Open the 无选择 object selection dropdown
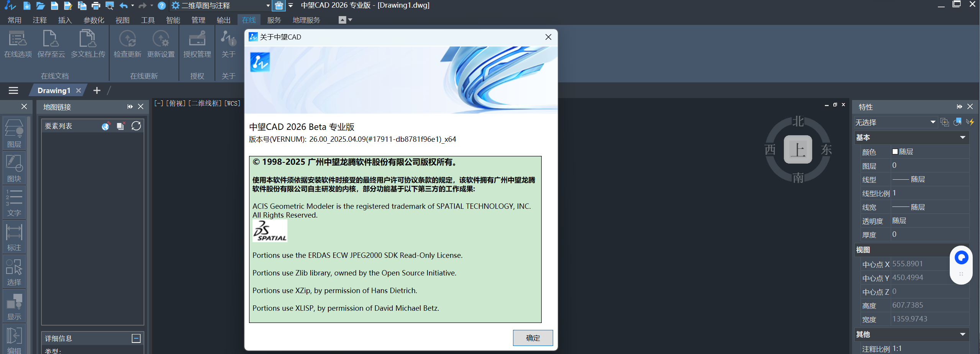Image resolution: width=980 pixels, height=354 pixels. [x=933, y=122]
